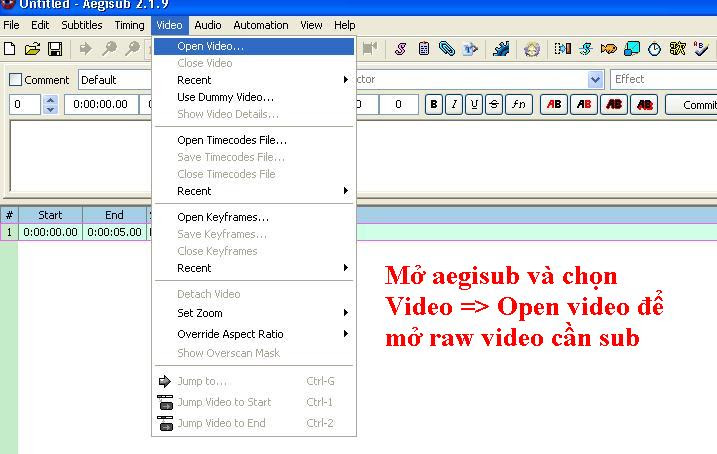Open Automation Manager gear icon
Screen dimensions: 717x454
[501, 48]
